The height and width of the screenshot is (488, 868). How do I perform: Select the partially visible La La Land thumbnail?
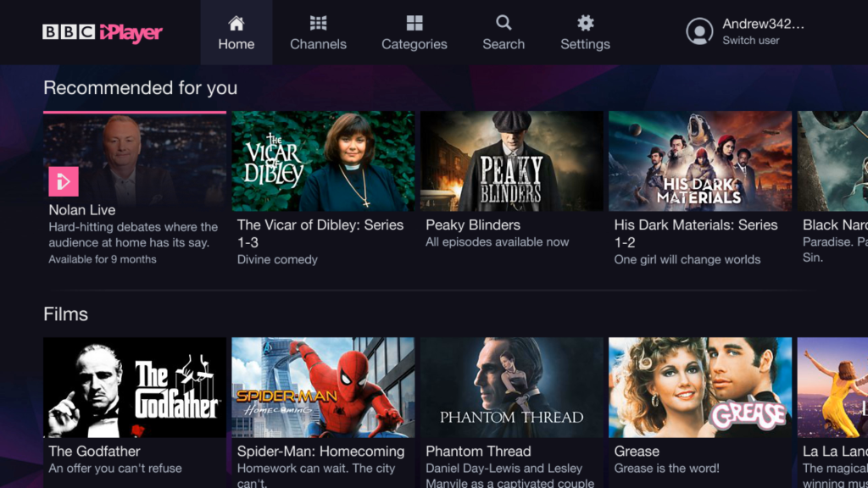pyautogui.click(x=832, y=387)
